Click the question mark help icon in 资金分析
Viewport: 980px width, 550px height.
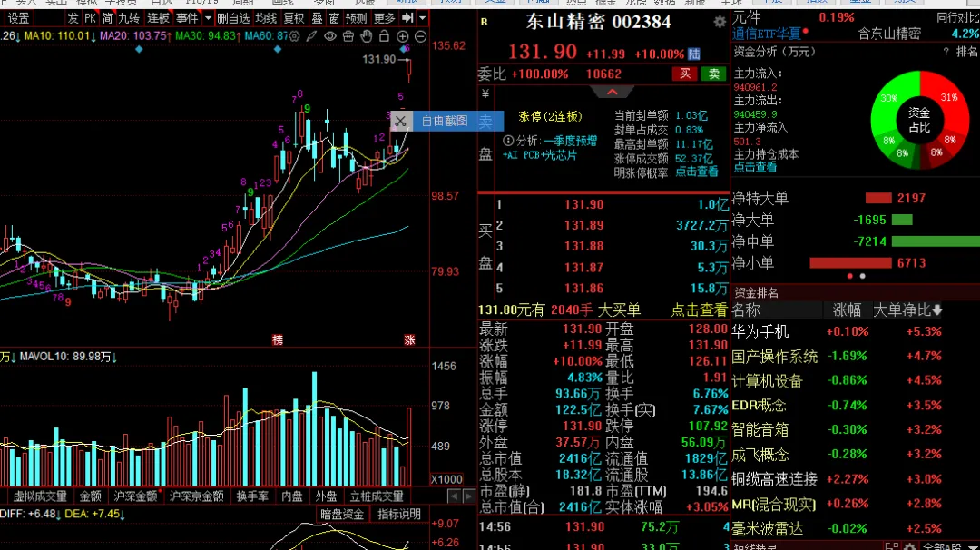click(x=946, y=52)
